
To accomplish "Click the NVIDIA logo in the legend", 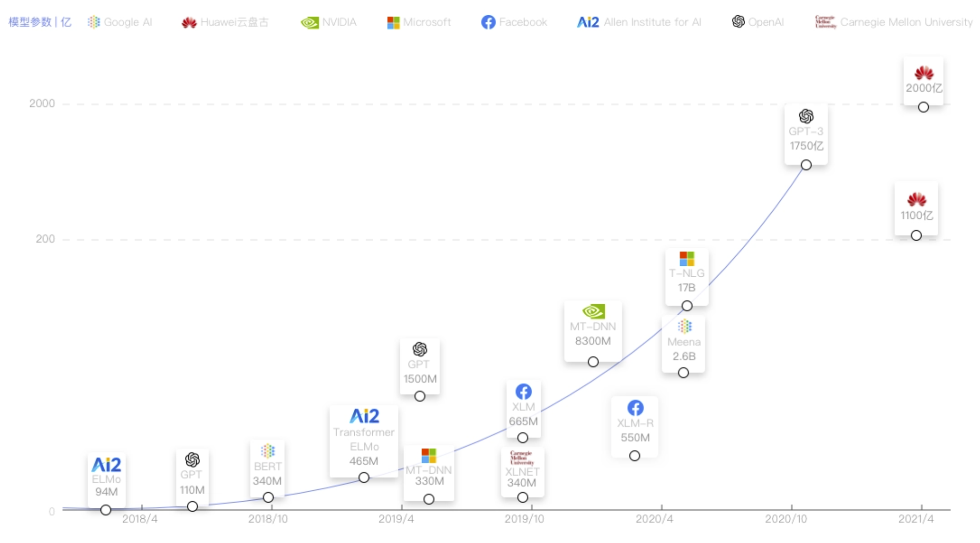I will pos(310,22).
